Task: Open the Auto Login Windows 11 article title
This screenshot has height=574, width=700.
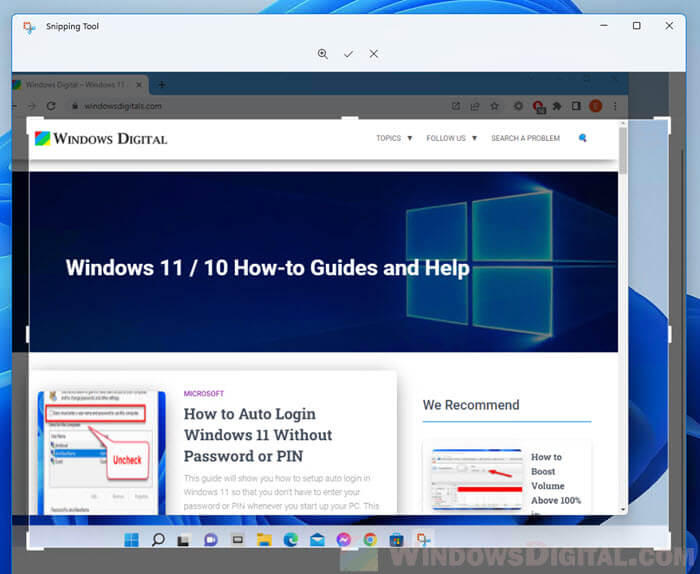Action: [258, 435]
